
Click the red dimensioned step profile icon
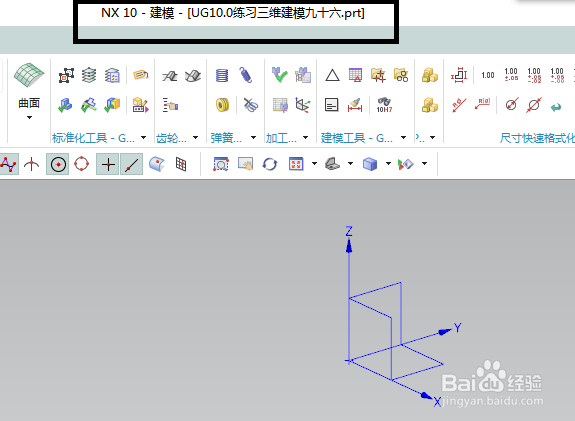459,75
